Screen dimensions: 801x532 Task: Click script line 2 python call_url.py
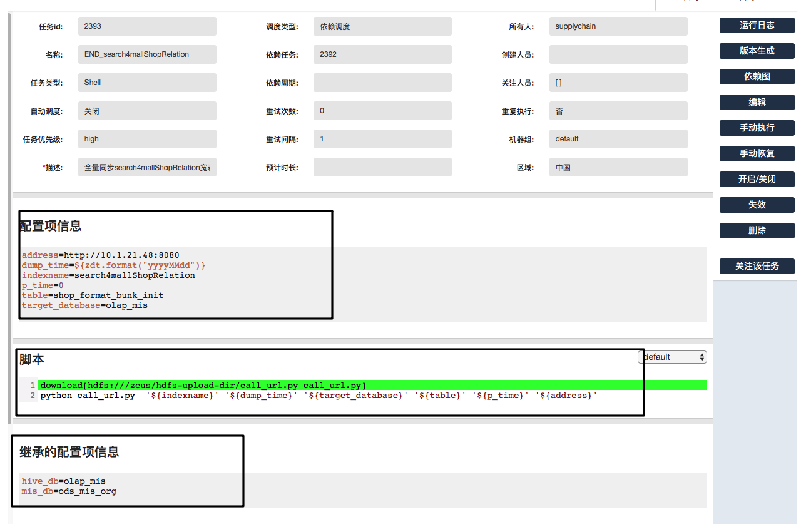(319, 395)
